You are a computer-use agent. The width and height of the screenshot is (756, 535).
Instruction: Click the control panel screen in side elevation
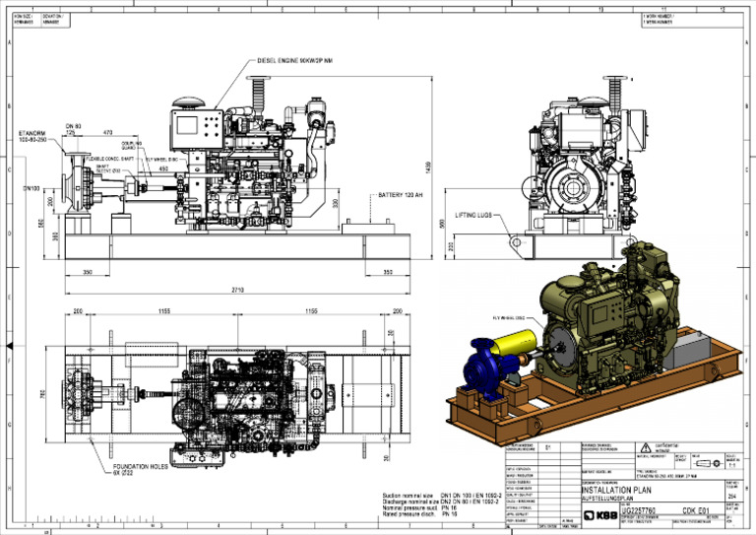pyautogui.click(x=187, y=125)
